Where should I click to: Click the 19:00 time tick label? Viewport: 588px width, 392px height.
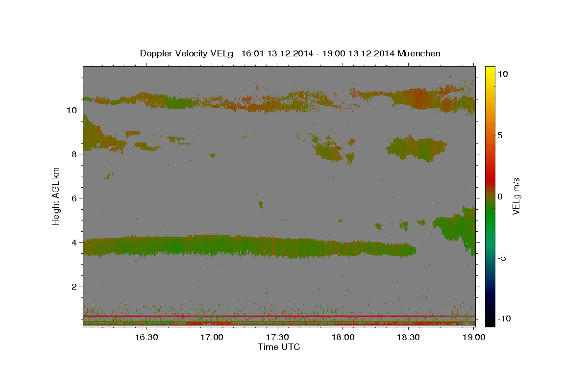click(474, 337)
